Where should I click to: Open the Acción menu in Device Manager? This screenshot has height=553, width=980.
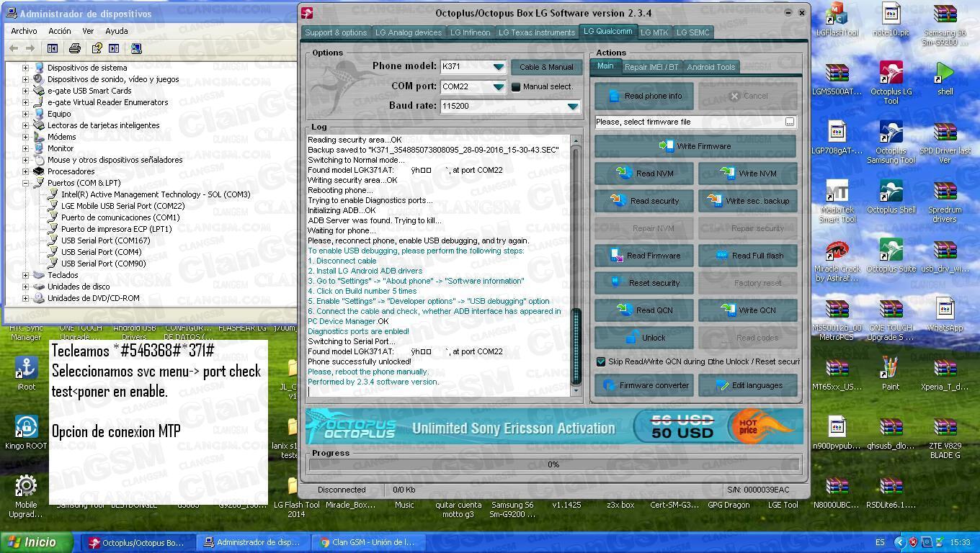(x=60, y=31)
